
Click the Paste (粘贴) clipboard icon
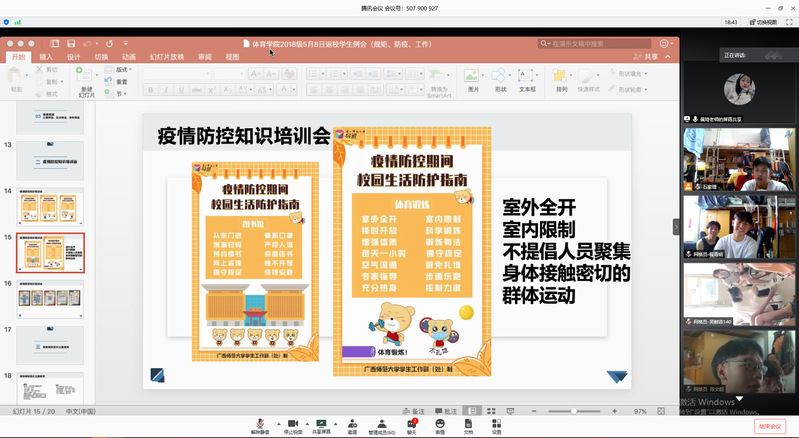pos(15,75)
